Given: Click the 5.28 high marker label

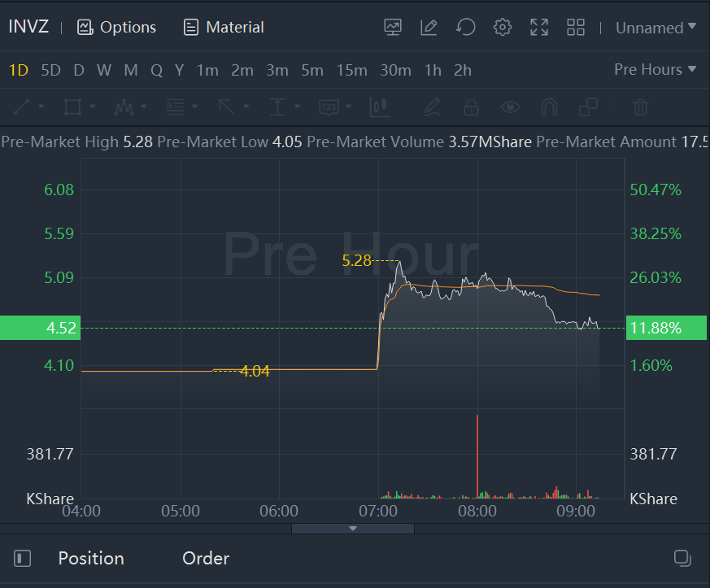Looking at the screenshot, I should (x=357, y=261).
